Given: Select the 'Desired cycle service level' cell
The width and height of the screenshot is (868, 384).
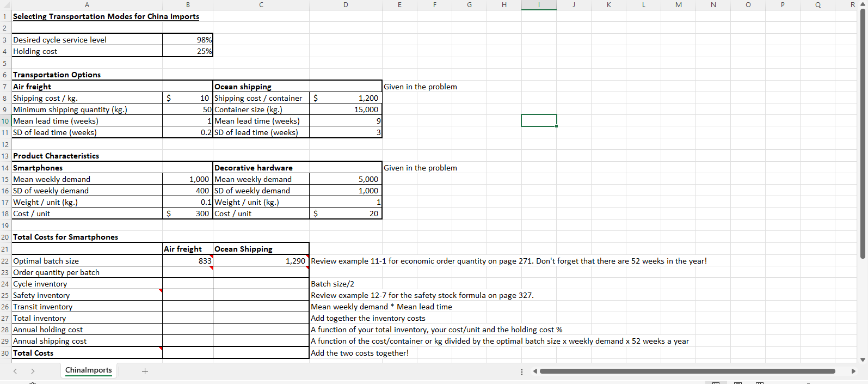Looking at the screenshot, I should point(87,40).
